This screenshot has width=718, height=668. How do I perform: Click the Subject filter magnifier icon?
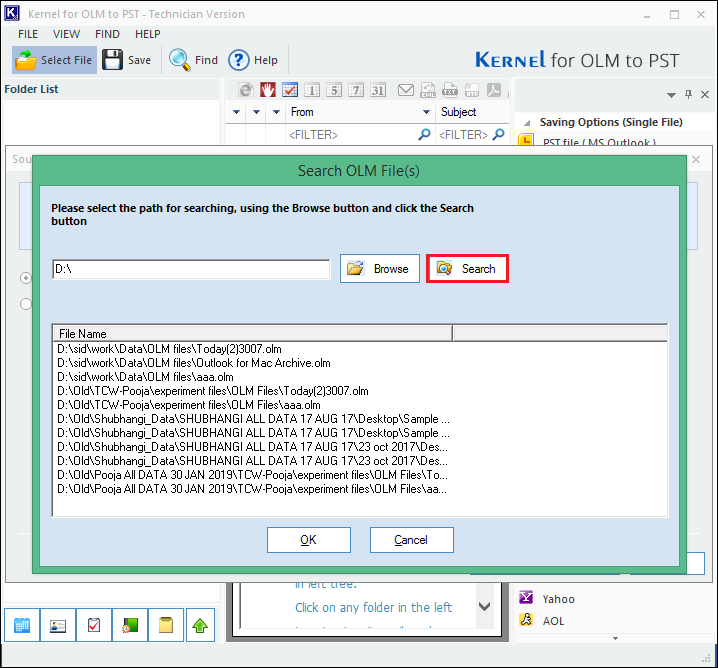pyautogui.click(x=499, y=135)
